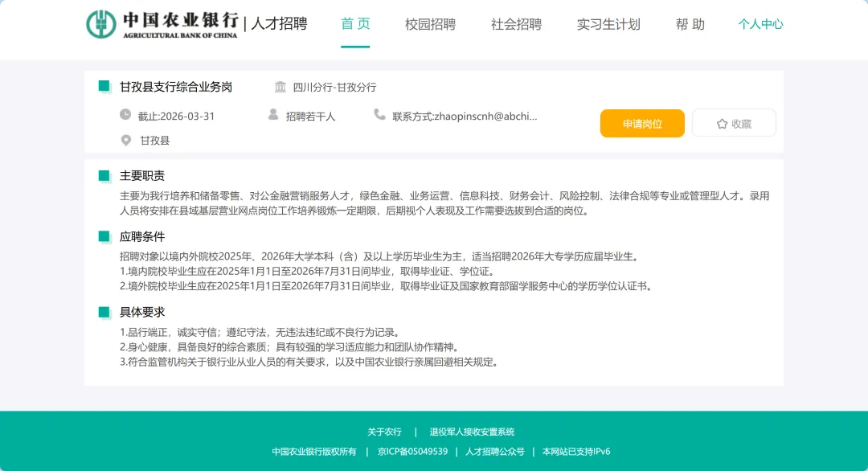Click the 应聘条件 heading
The width and height of the screenshot is (868, 471).
point(142,237)
